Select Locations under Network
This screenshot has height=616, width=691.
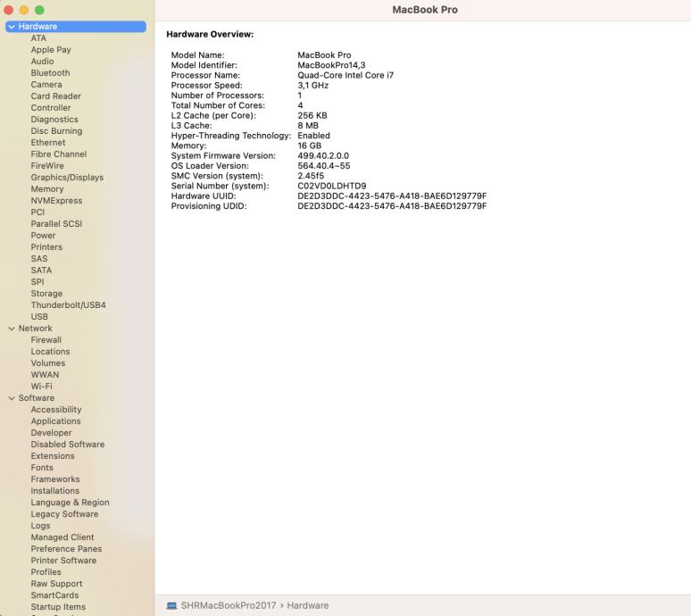click(50, 352)
